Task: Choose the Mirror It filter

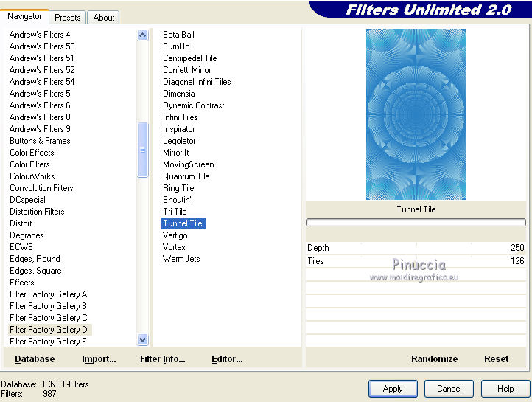Action: [x=176, y=153]
